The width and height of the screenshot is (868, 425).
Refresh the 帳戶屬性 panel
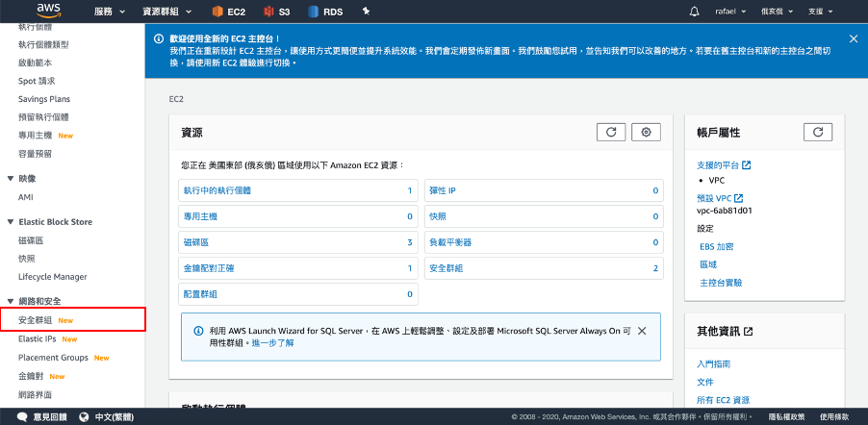coord(818,133)
